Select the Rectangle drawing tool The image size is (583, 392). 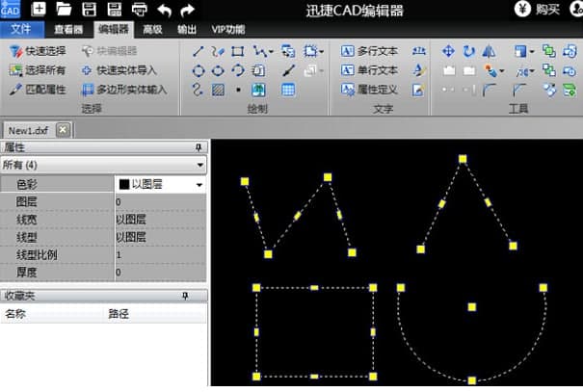(237, 51)
